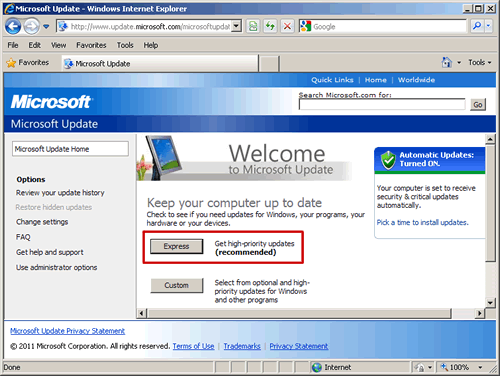Click the Microsoft logo
Image resolution: width=500 pixels, height=376 pixels.
coord(52,102)
